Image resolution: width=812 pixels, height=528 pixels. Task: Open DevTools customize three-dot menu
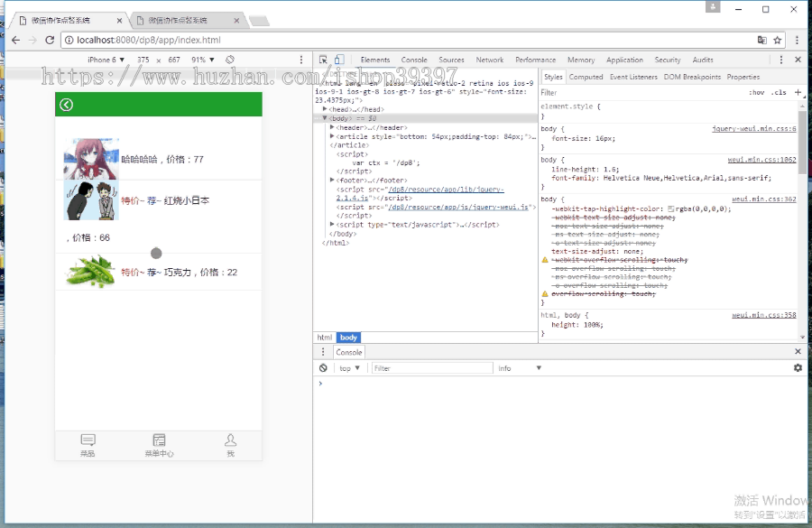point(781,60)
